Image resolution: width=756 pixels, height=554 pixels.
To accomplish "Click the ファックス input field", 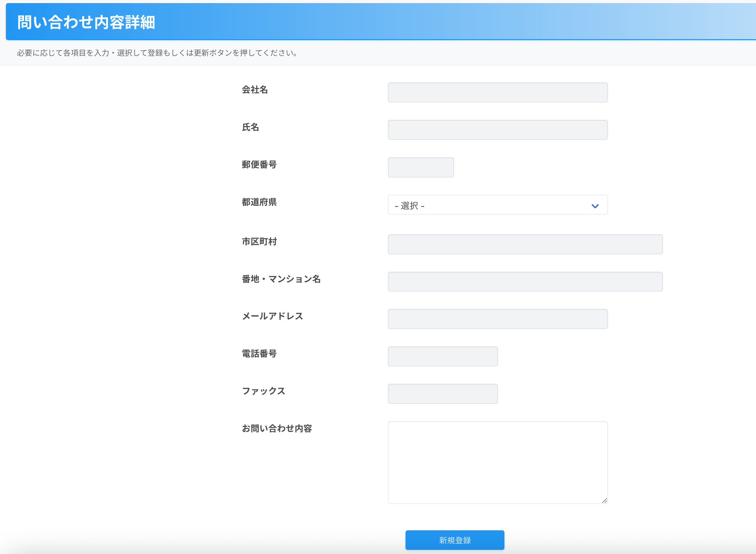I will coord(443,394).
